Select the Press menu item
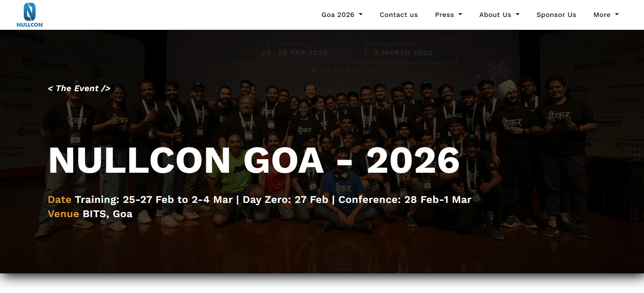644x293 pixels. (x=444, y=15)
